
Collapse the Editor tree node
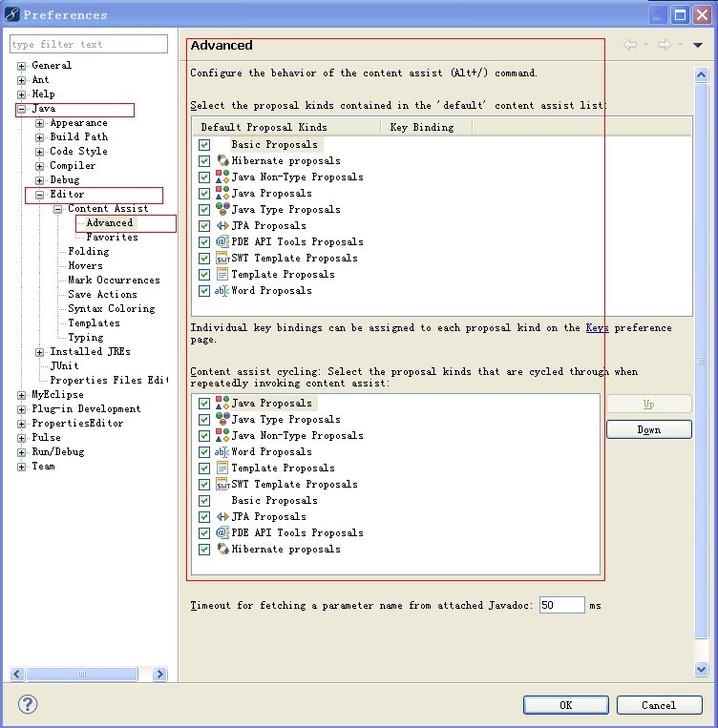point(39,195)
